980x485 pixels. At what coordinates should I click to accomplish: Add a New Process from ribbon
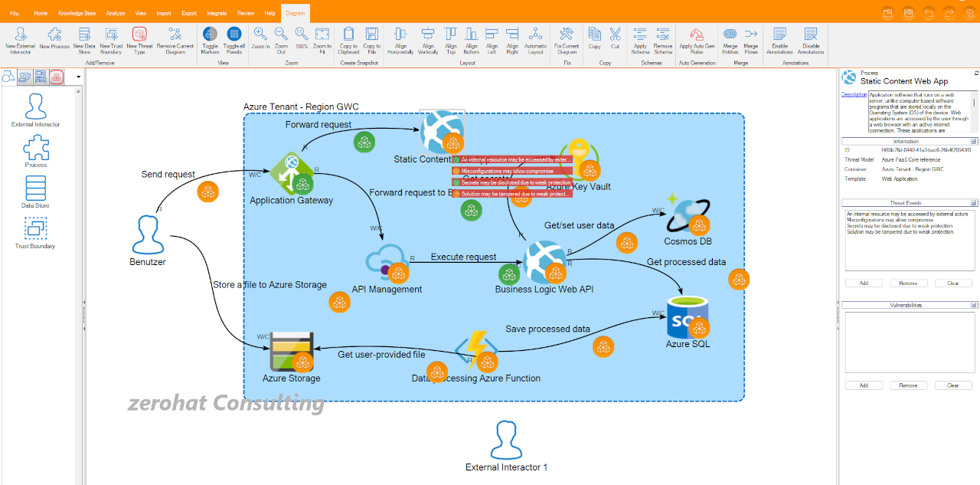point(54,38)
